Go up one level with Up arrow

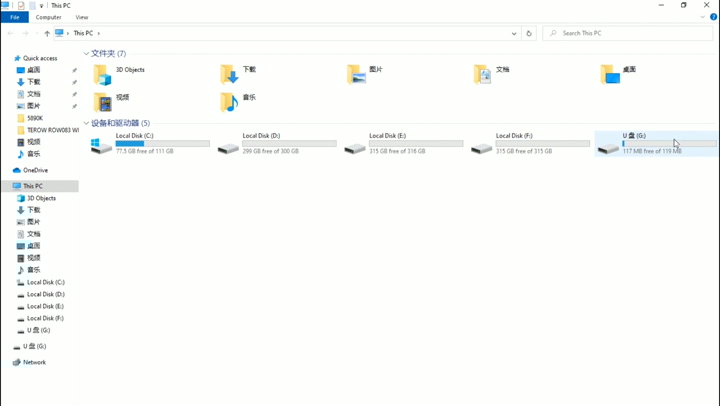coord(47,33)
